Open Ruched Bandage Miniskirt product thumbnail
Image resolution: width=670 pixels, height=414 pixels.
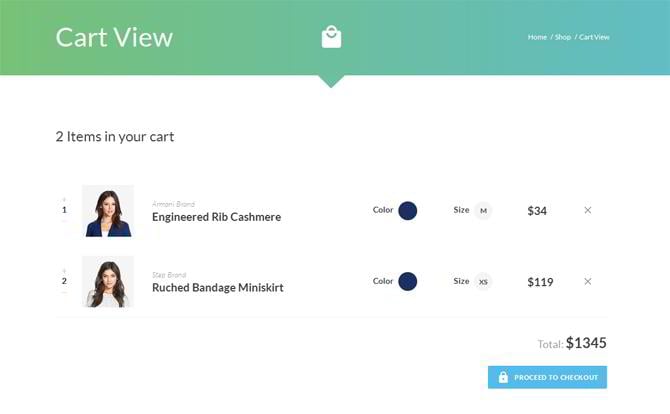tap(108, 281)
